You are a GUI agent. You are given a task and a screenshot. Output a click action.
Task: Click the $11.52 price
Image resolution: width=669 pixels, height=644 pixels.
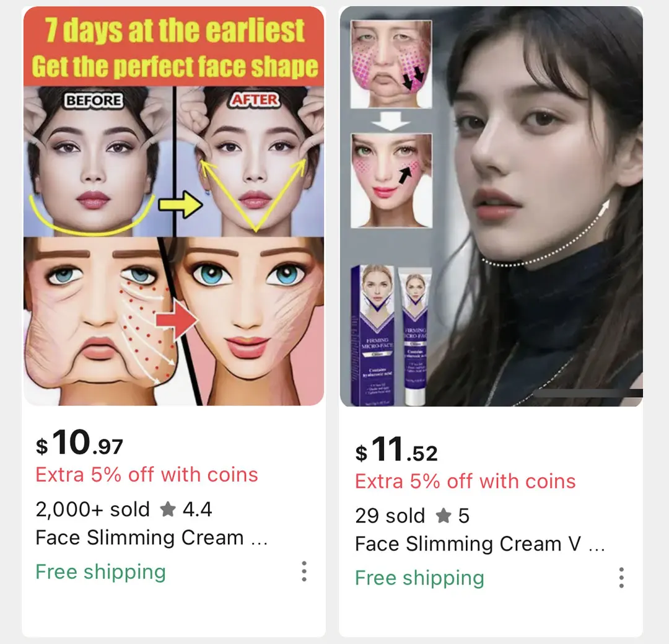(396, 449)
